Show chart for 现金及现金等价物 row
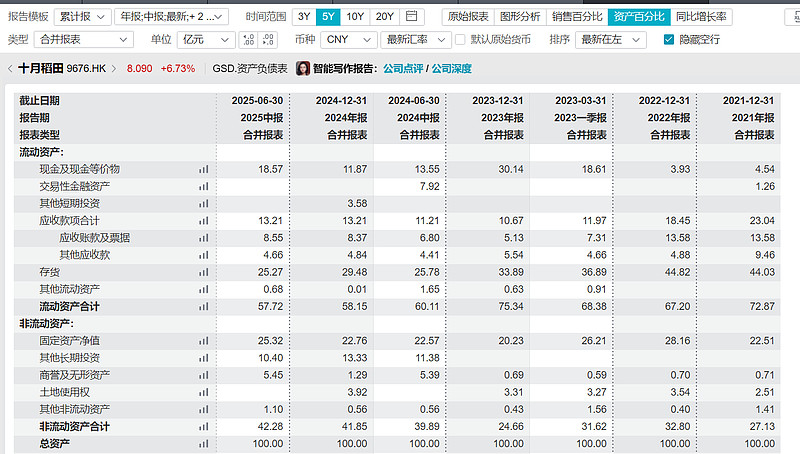 tap(203, 169)
